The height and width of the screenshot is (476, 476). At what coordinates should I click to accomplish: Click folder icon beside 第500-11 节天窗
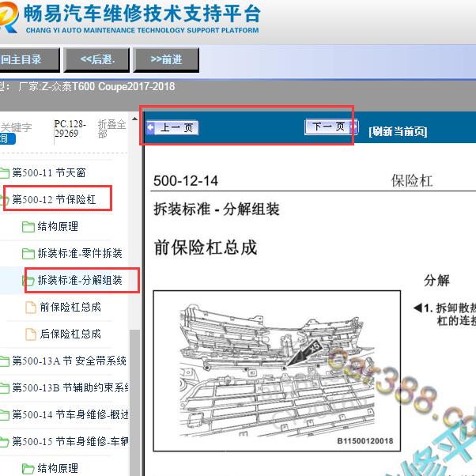[4, 173]
